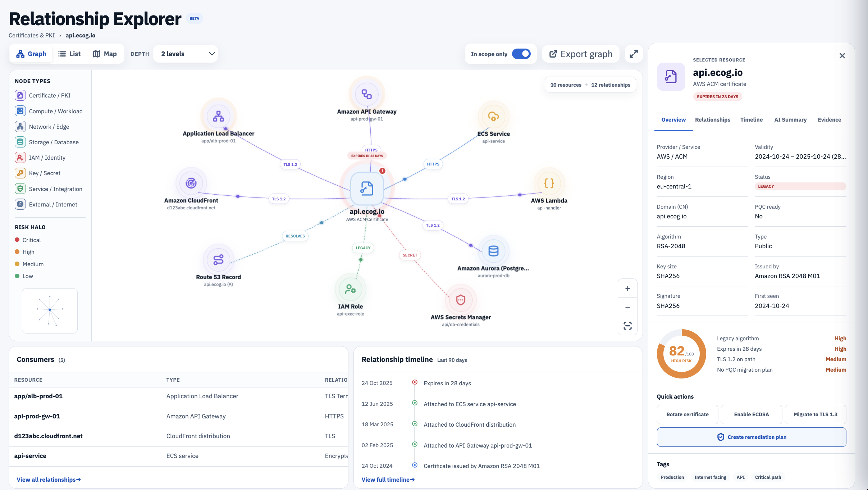The image size is (868, 490).
Task: Expand graph to fullscreen
Action: tap(634, 54)
